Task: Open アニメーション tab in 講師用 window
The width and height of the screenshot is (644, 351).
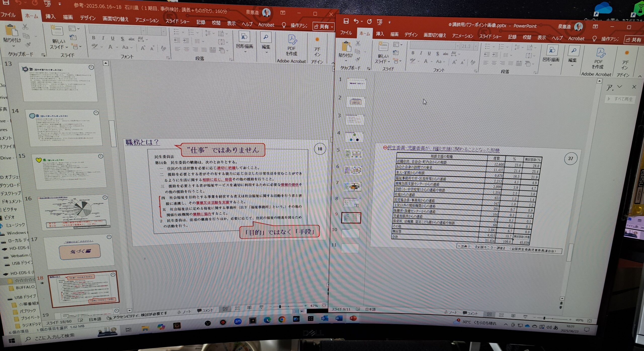Action: tap(462, 36)
